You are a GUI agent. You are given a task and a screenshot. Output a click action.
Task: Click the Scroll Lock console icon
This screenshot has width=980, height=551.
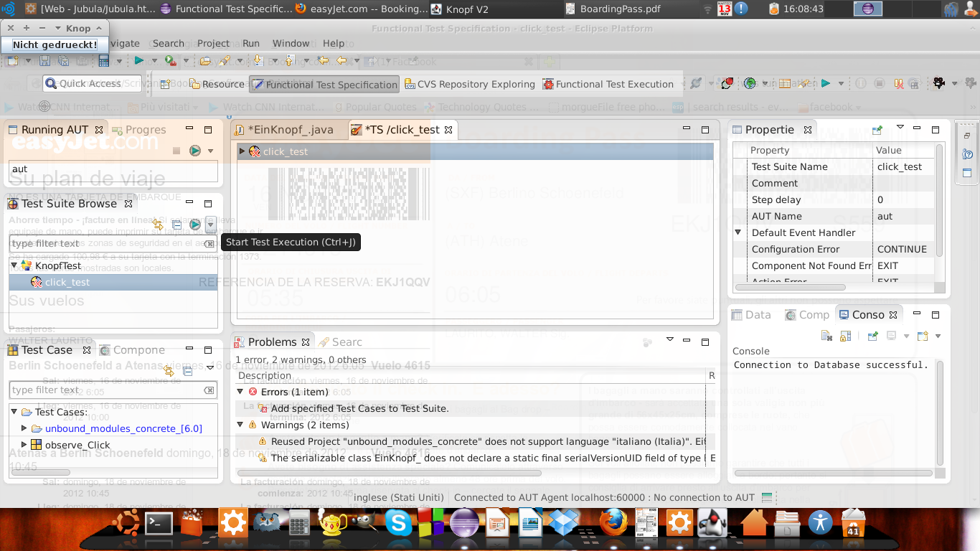[x=845, y=336]
